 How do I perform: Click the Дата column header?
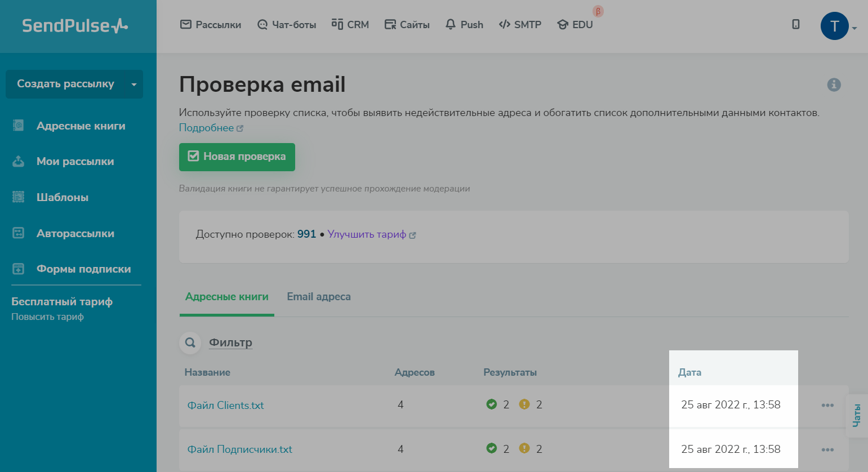pyautogui.click(x=689, y=372)
